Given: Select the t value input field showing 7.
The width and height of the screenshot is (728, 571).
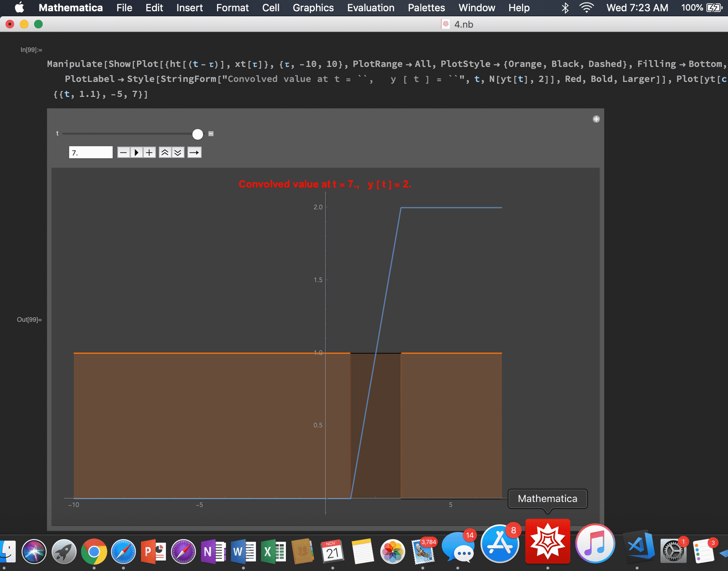Looking at the screenshot, I should click(91, 152).
